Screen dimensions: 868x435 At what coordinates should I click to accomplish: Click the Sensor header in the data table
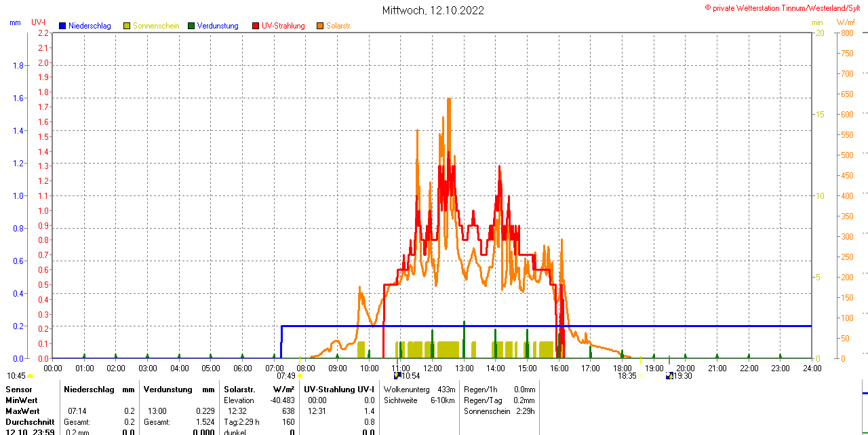[x=18, y=390]
